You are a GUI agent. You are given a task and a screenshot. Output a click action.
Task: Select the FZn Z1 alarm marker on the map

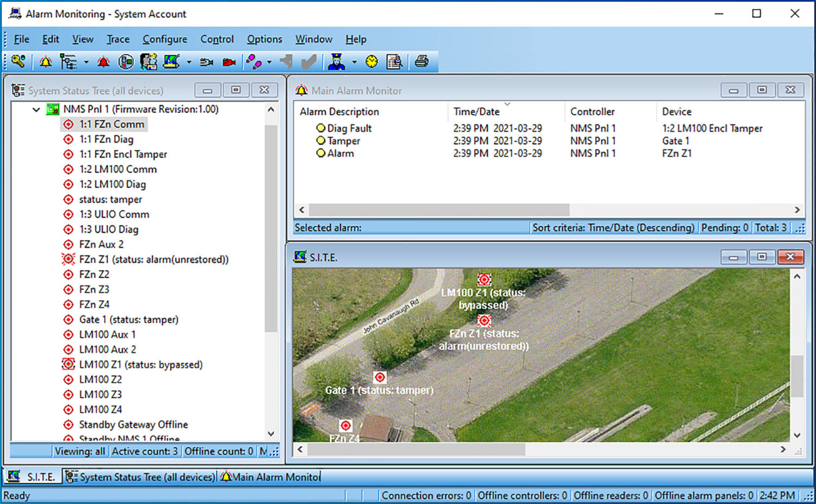pyautogui.click(x=484, y=321)
